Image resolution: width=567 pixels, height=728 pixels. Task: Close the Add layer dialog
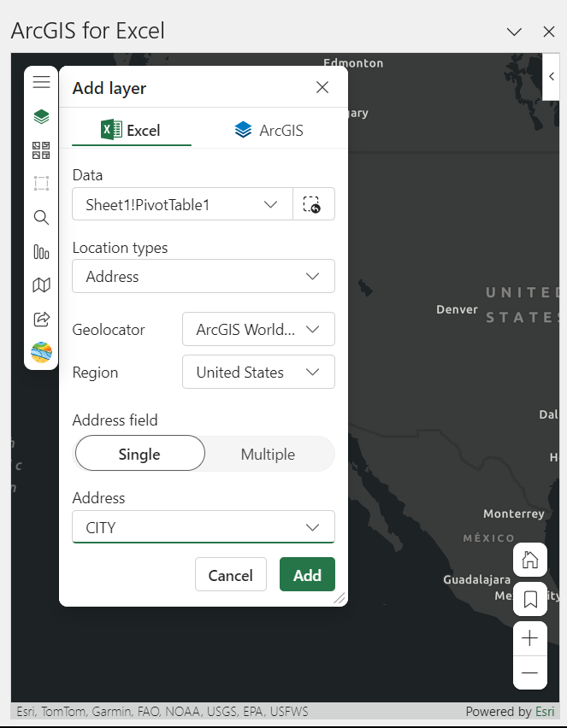pos(322,87)
